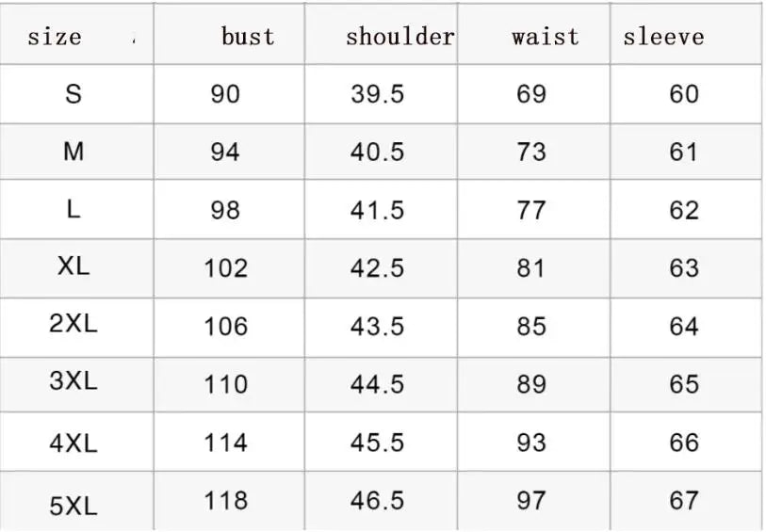The height and width of the screenshot is (532, 766).
Task: Click the "waist" column header
Action: click(x=546, y=37)
